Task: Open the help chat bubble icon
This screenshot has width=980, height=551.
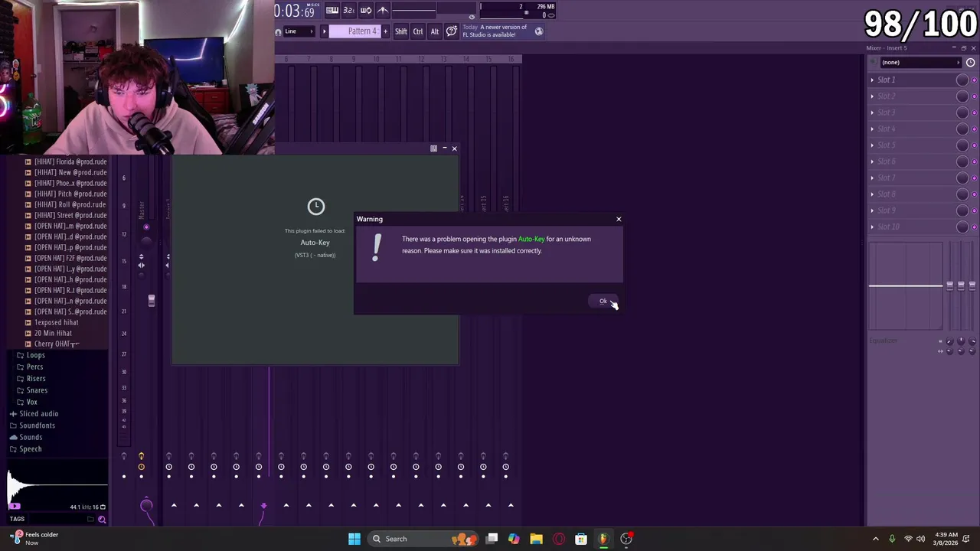Action: pos(452,31)
